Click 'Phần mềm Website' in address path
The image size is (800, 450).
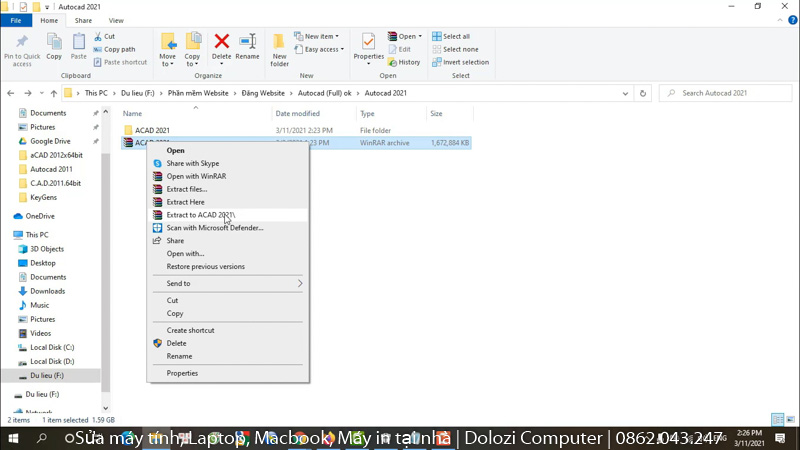pyautogui.click(x=198, y=93)
